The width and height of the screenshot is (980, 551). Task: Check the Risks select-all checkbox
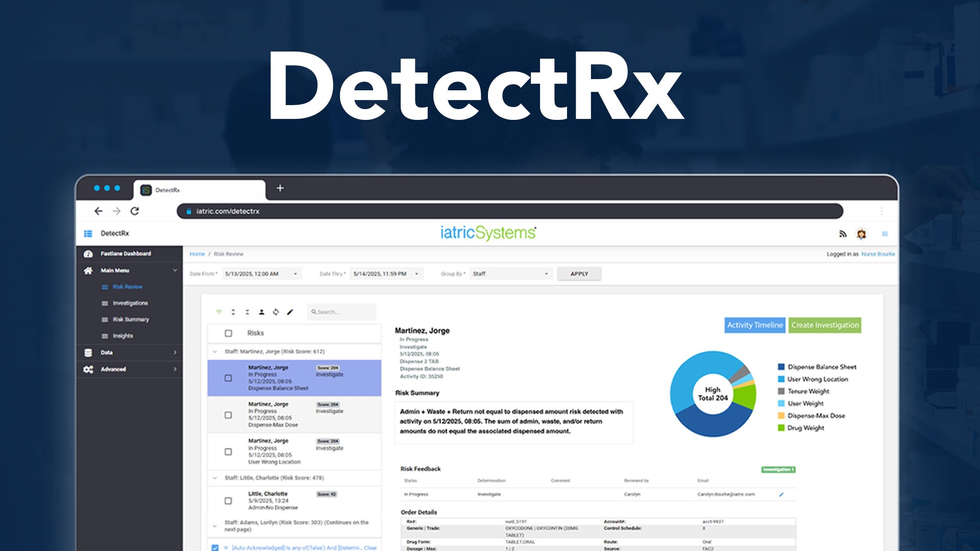(228, 333)
